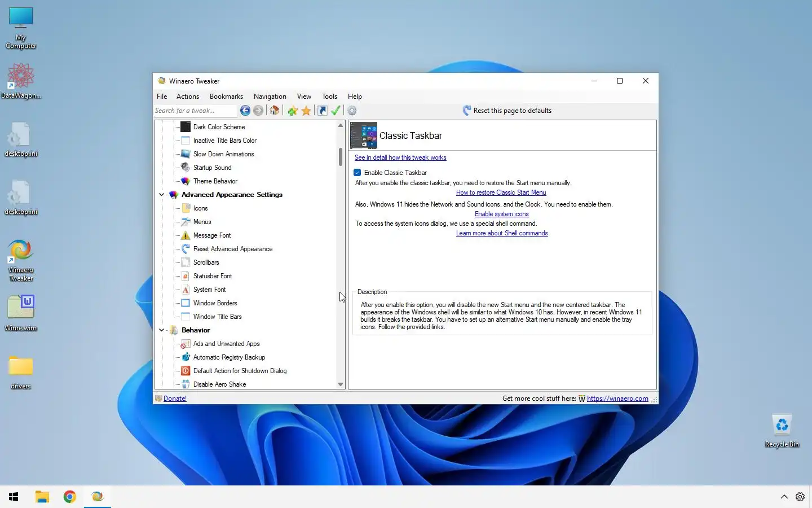The width and height of the screenshot is (812, 508).
Task: Toggle the Enable Classic Taskbar checkbox
Action: [x=358, y=173]
